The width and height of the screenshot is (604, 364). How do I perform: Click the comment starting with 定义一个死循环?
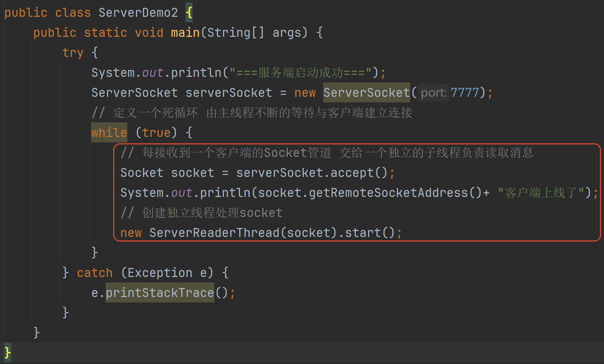tap(252, 113)
